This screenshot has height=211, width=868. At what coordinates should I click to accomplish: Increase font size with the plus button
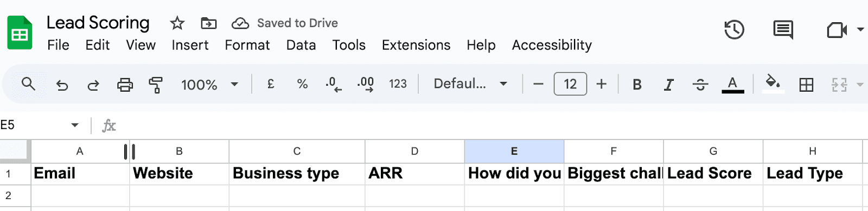click(601, 84)
